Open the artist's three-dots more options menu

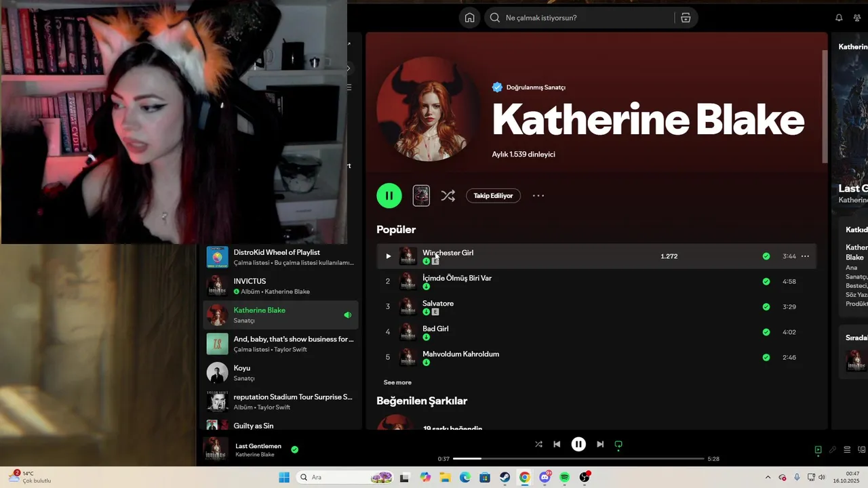tap(538, 196)
